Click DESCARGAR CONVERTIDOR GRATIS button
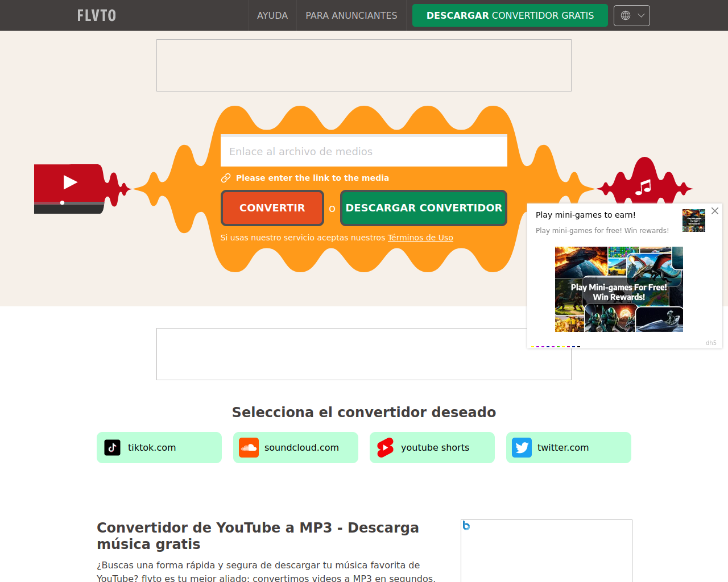Screen dimensions: 728x582 [510, 15]
